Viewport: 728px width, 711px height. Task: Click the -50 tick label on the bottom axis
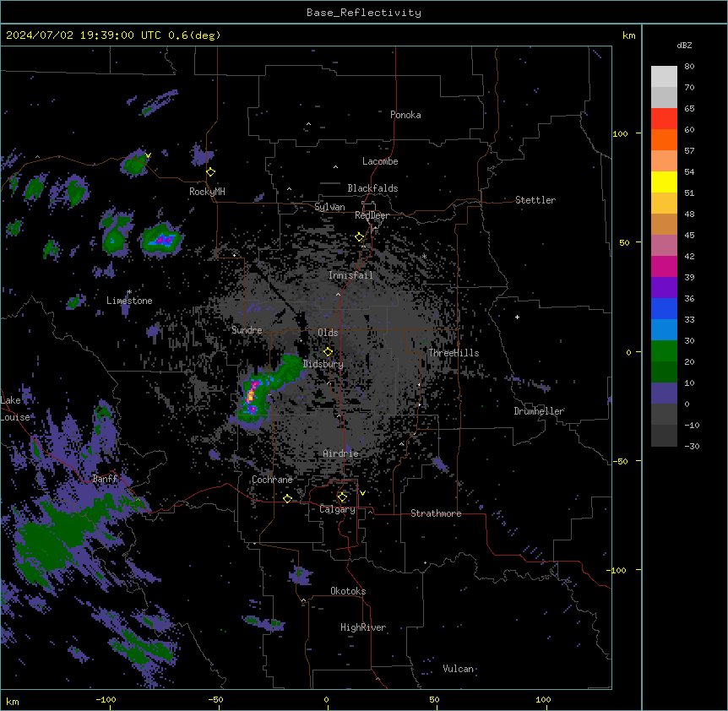click(215, 699)
